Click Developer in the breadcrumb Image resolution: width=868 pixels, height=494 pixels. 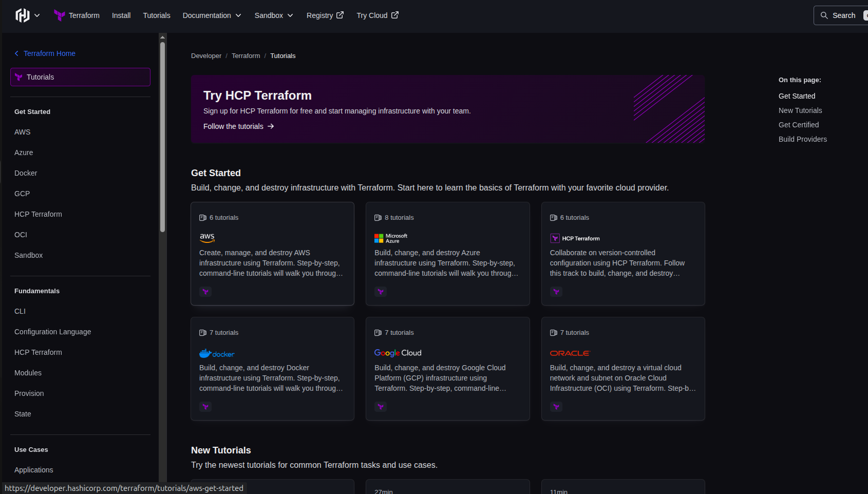[206, 56]
